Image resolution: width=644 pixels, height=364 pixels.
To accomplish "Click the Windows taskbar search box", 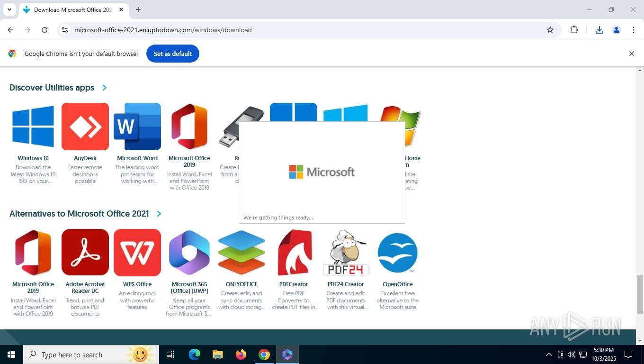I will pos(90,355).
